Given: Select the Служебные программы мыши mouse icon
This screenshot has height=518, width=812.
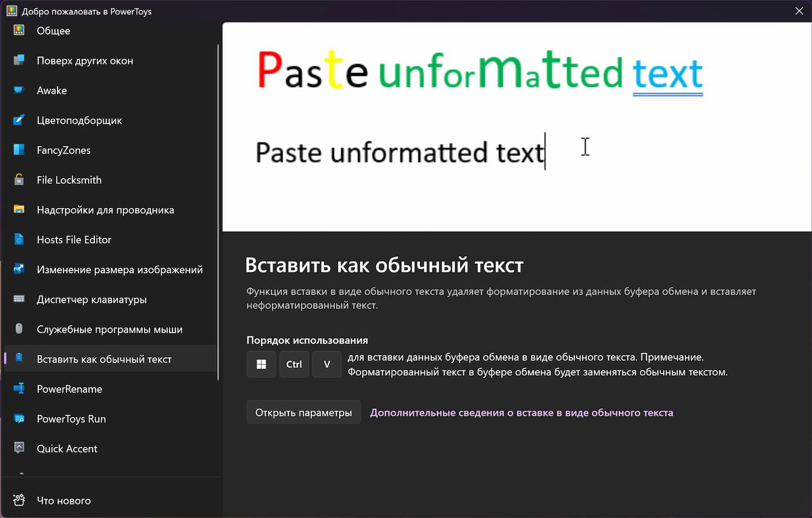Looking at the screenshot, I should click(19, 328).
